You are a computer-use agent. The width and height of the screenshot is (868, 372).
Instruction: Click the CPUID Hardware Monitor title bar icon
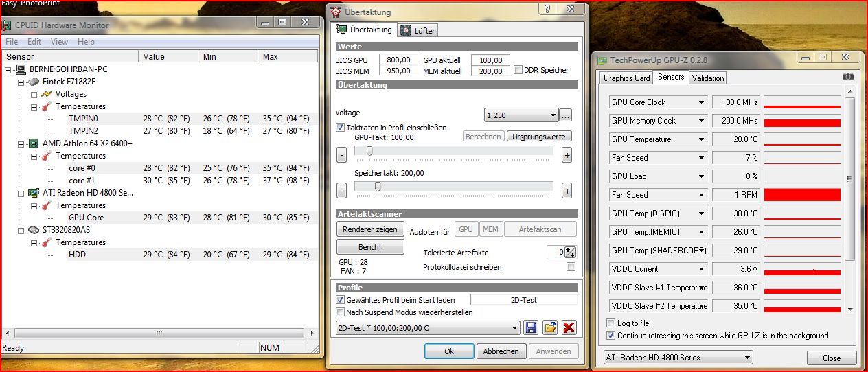click(x=7, y=25)
